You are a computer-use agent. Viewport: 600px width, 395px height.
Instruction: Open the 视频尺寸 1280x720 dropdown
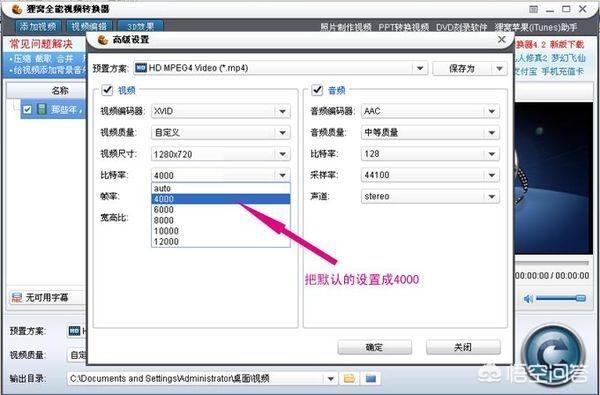(221, 154)
